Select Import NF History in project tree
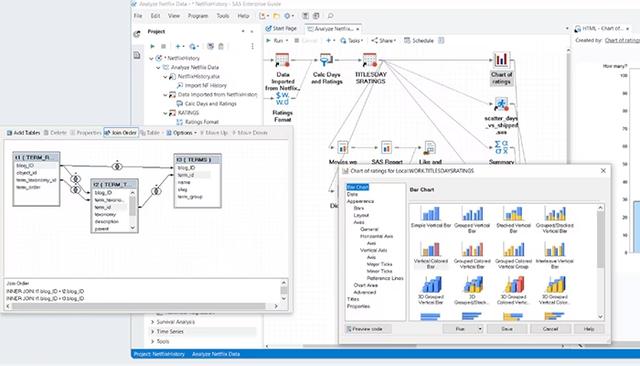640x366 pixels. click(205, 86)
